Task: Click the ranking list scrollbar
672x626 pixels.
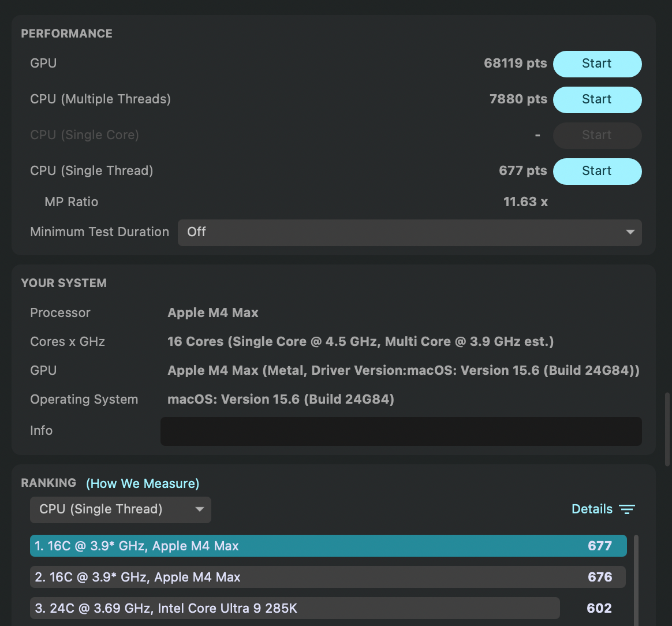Action: pyautogui.click(x=636, y=580)
